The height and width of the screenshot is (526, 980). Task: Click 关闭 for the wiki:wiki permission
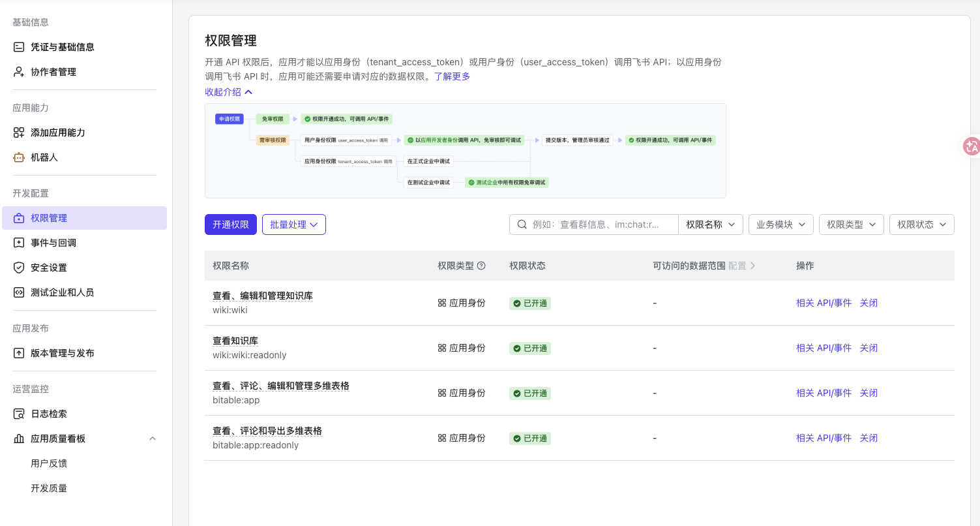(869, 303)
